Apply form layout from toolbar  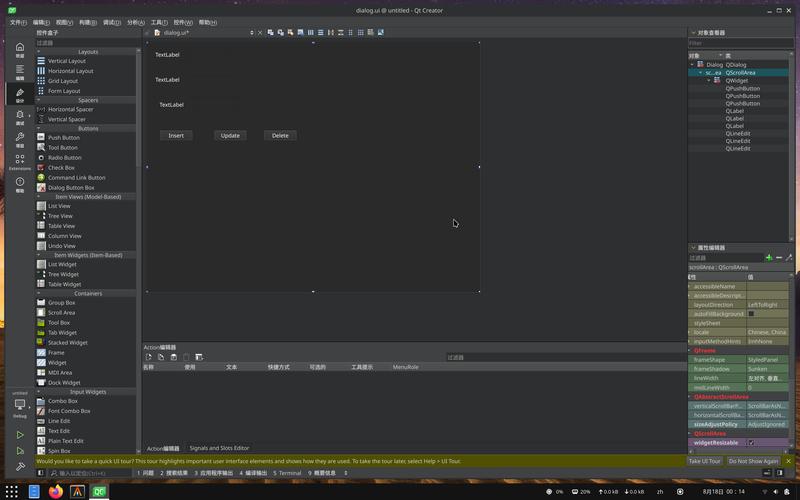pyautogui.click(x=351, y=32)
